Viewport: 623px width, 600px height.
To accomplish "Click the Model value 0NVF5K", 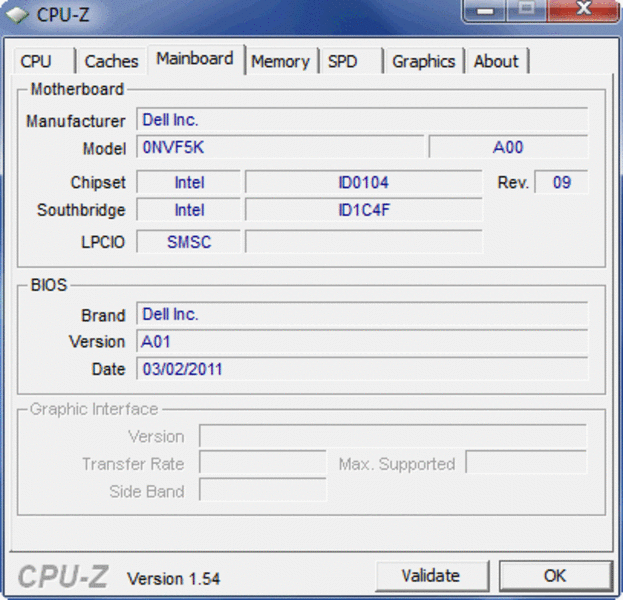I will [280, 147].
